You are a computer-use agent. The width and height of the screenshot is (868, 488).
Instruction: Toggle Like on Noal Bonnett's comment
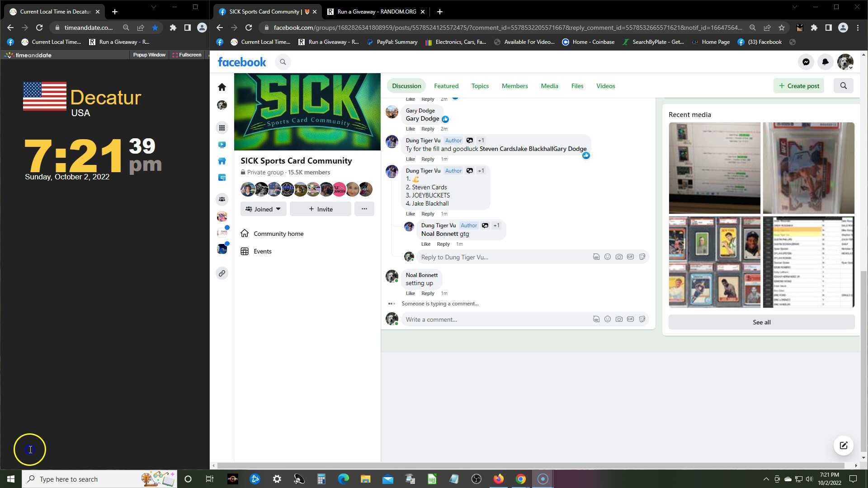[x=410, y=293]
